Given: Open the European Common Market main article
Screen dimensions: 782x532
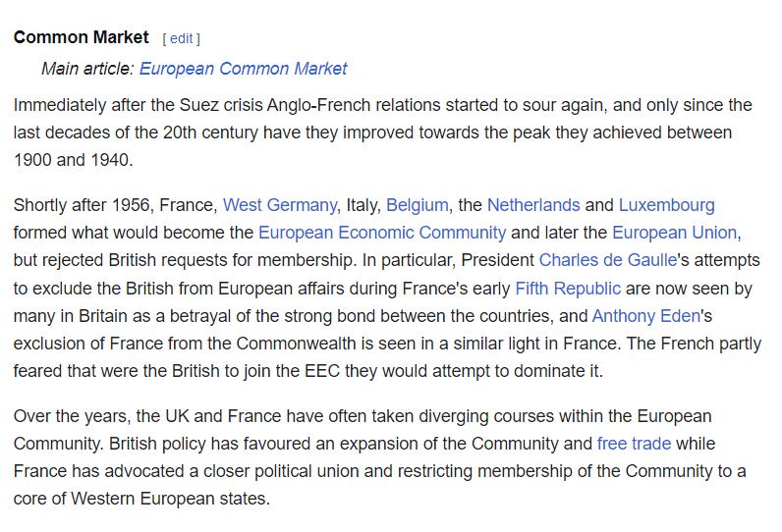Looking at the screenshot, I should 243,69.
